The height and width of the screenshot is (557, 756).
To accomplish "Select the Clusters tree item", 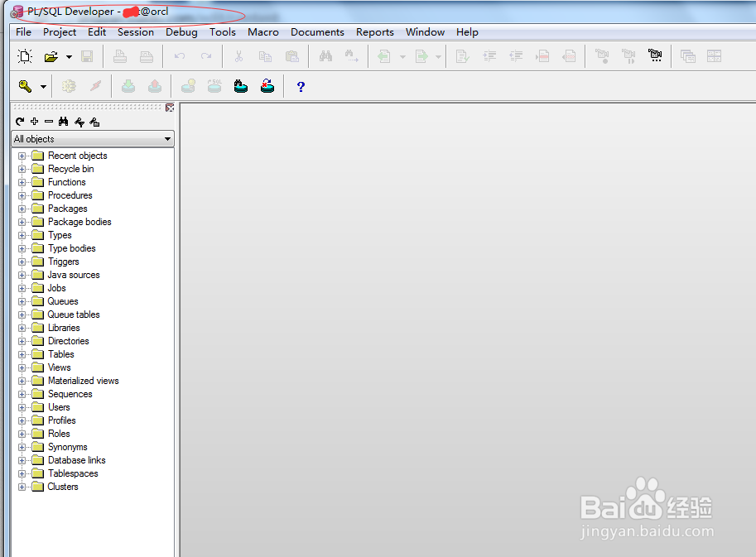I will [x=63, y=487].
